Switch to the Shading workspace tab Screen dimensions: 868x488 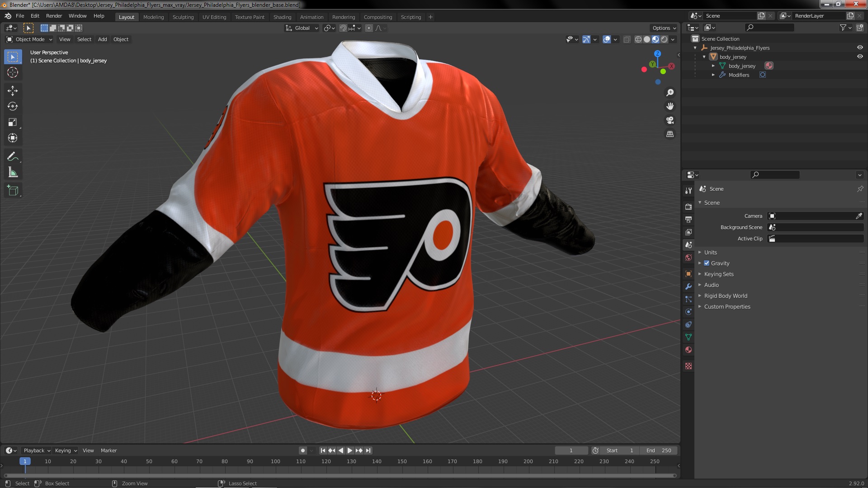(x=282, y=17)
